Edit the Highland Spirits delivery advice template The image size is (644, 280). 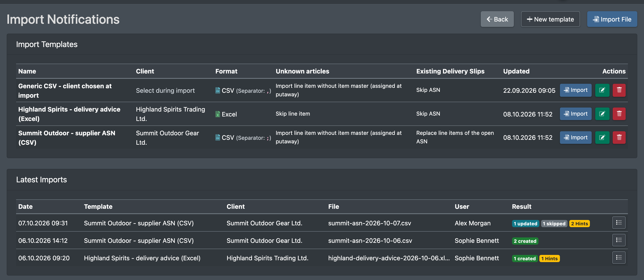602,114
